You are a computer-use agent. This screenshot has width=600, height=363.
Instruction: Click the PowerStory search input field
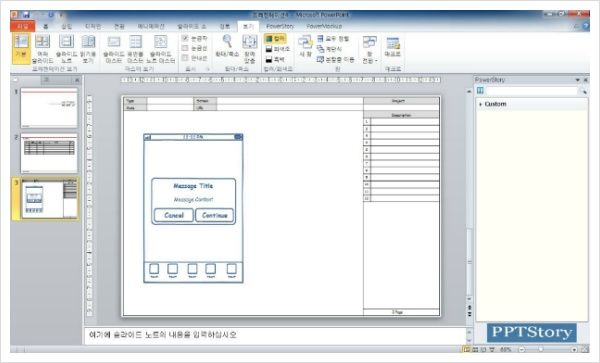(x=532, y=91)
